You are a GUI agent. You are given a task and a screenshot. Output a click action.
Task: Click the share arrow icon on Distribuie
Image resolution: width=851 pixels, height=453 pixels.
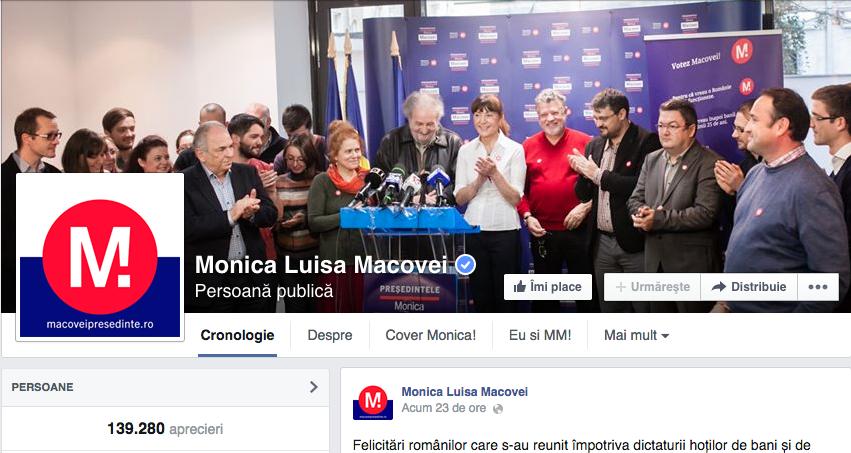719,287
